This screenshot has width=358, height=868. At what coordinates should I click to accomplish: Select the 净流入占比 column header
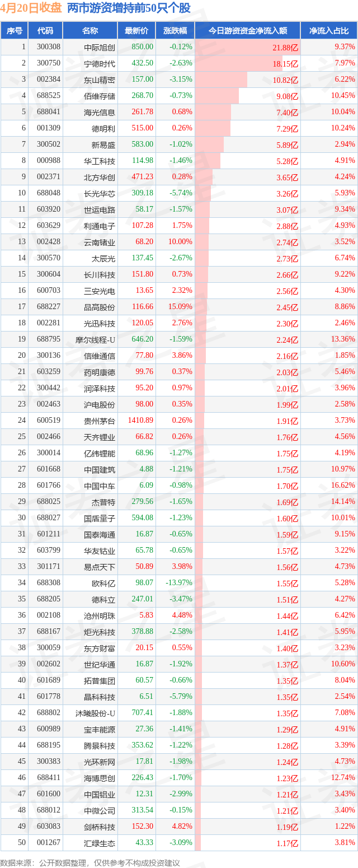329,30
